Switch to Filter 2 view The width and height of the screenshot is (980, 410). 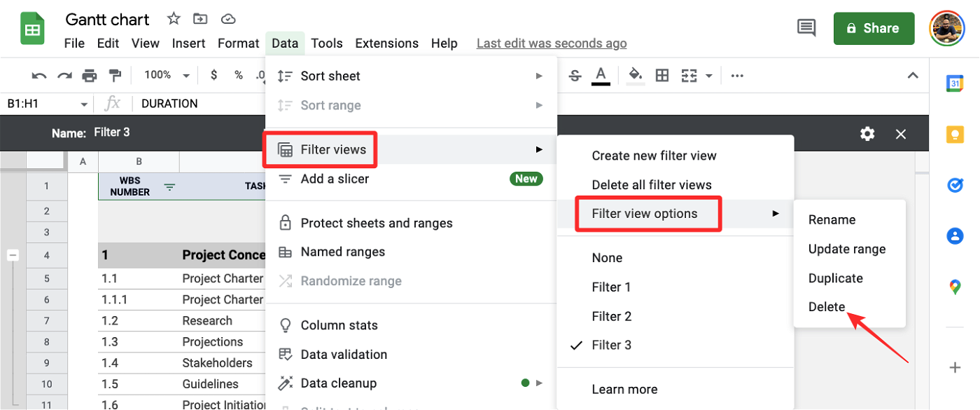click(675, 316)
